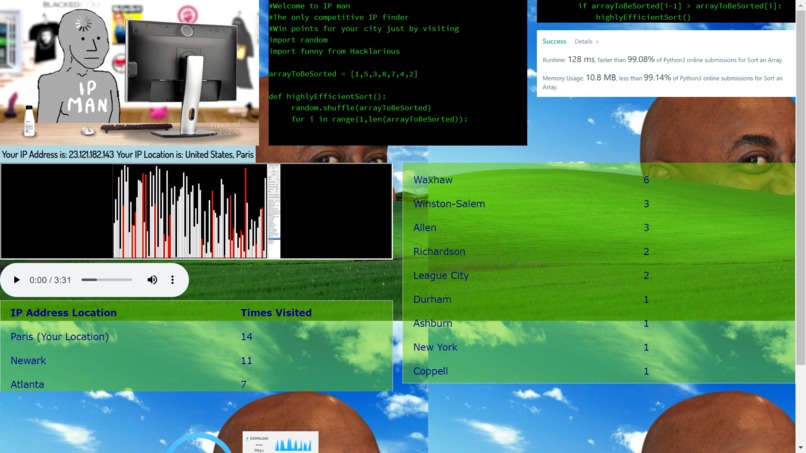Play the audio track
Image resolution: width=806 pixels, height=453 pixels.
16,280
